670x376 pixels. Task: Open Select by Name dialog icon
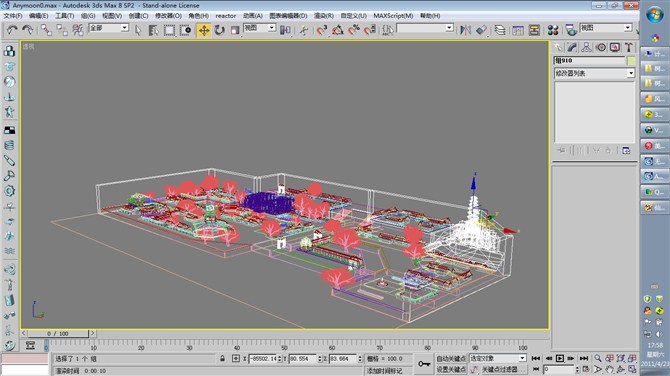tap(153, 30)
